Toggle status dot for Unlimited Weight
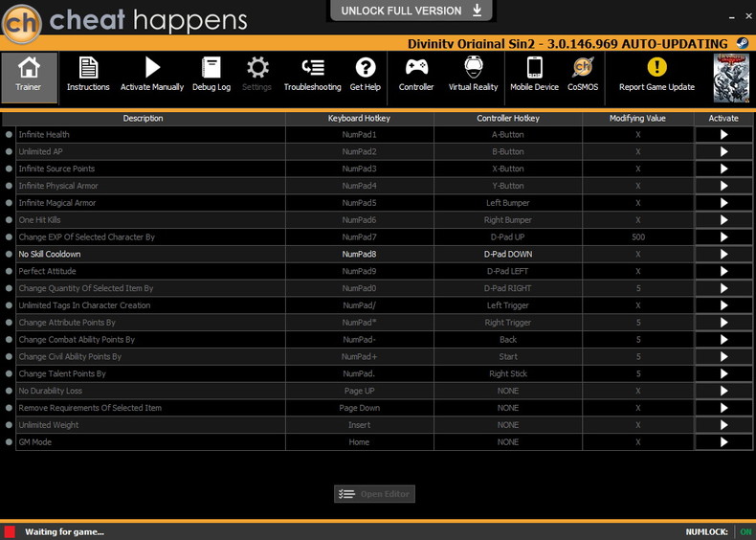 tap(9, 425)
